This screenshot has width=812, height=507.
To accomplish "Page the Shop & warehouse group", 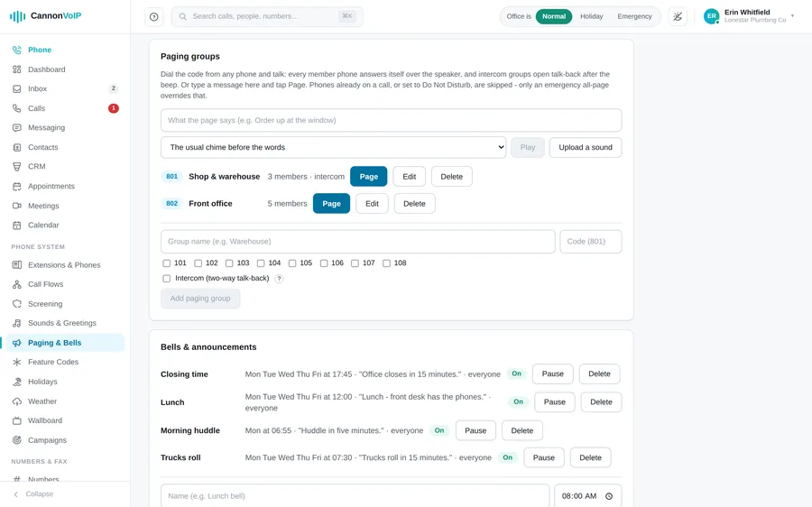I will coord(369,177).
